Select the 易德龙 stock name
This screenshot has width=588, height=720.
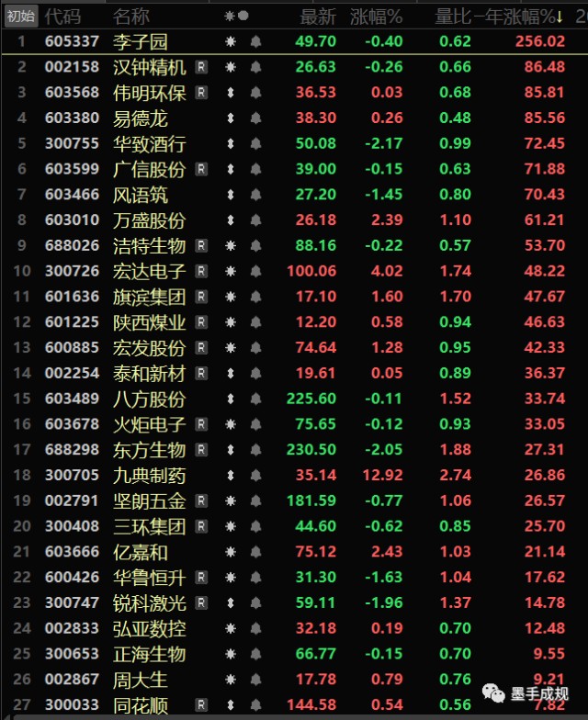pyautogui.click(x=141, y=118)
